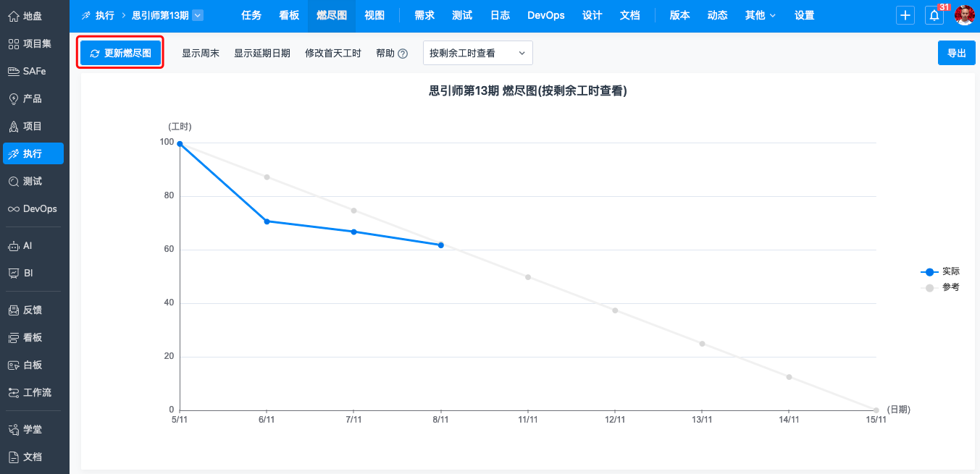Toggle the 实际 series in chart legend
The image size is (980, 474).
940,271
